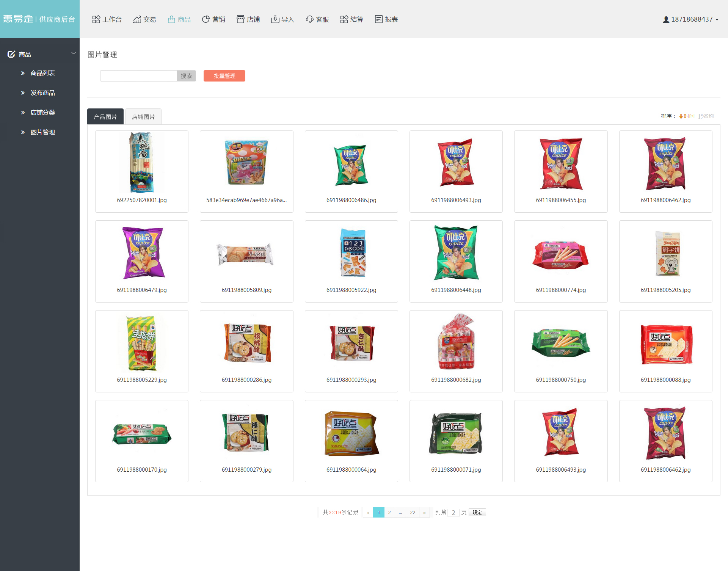Open the 营销 pie chart icon

coord(206,19)
